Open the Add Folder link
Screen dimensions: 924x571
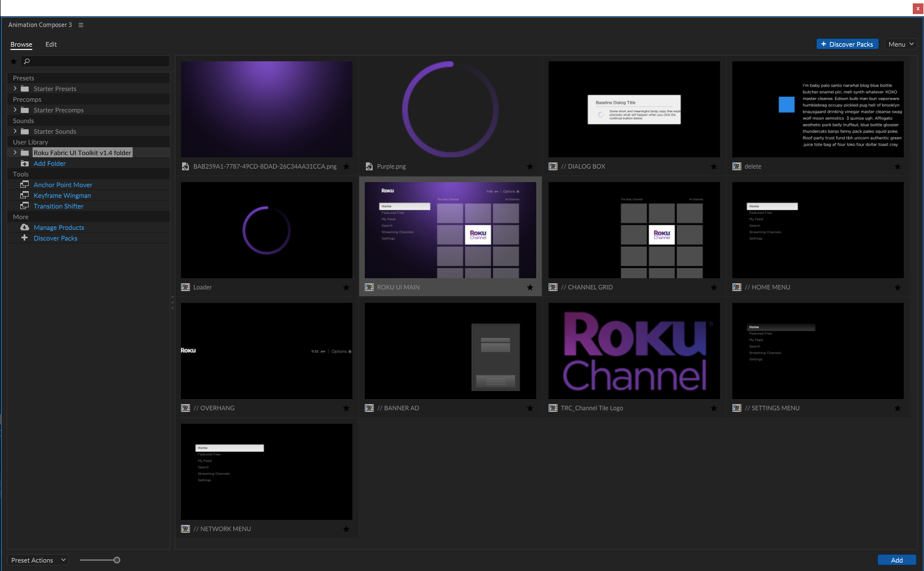pos(49,164)
